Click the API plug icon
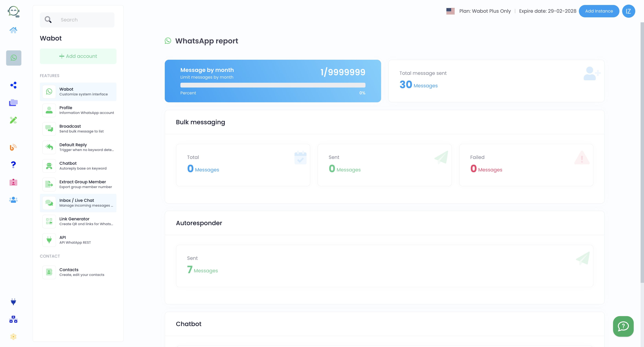 (49, 240)
